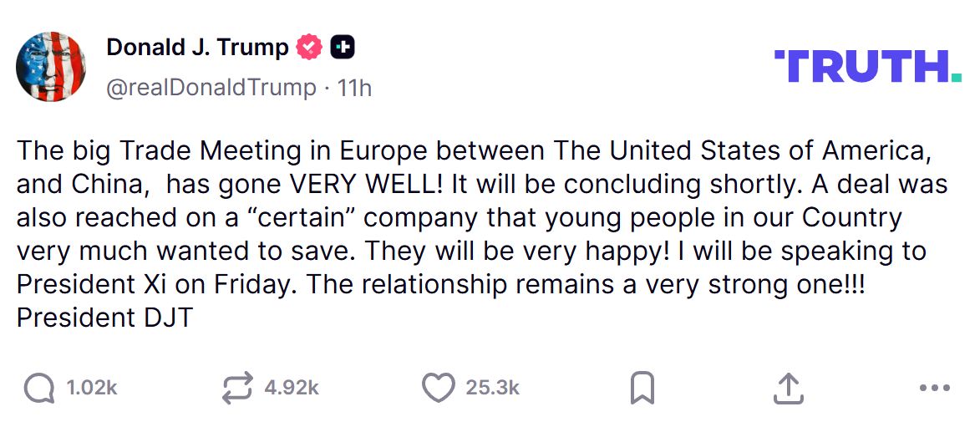Image resolution: width=980 pixels, height=422 pixels.
Task: Open the profile avatar picture
Action: tap(51, 67)
